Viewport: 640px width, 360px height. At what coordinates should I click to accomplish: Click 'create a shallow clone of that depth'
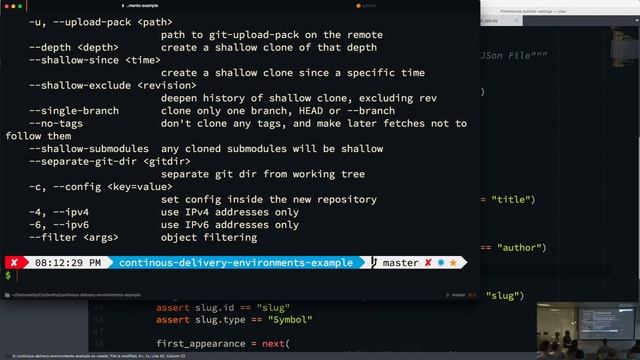tap(269, 47)
